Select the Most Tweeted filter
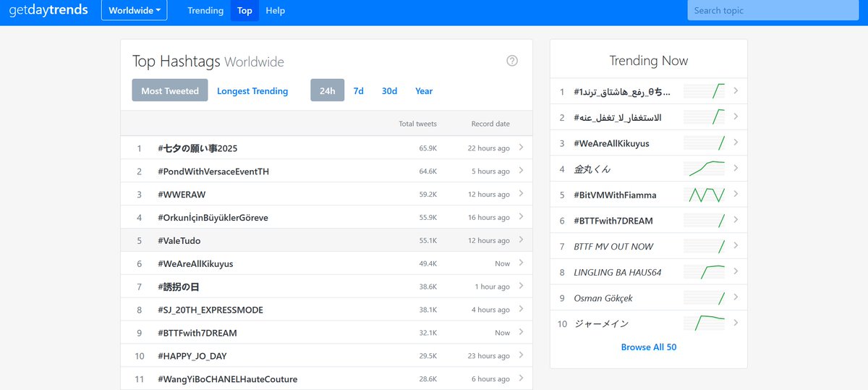Viewport: 868px width, 390px height. click(x=170, y=90)
